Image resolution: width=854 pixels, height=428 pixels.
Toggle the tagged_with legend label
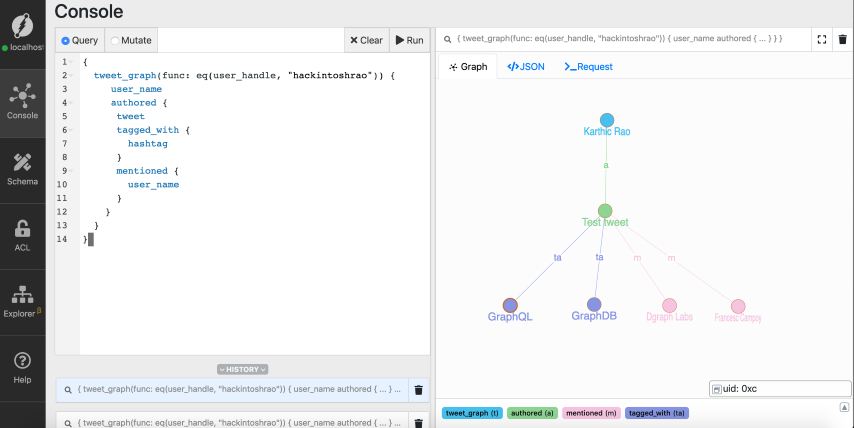tap(657, 412)
